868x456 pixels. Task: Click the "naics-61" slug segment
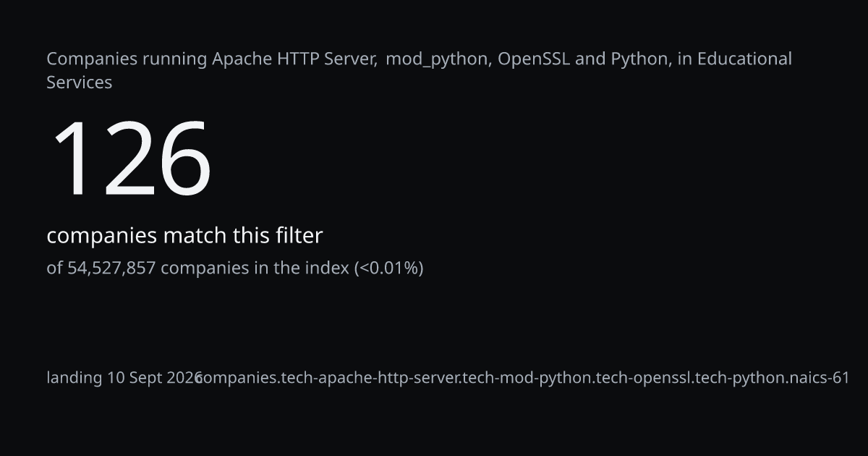(820, 378)
